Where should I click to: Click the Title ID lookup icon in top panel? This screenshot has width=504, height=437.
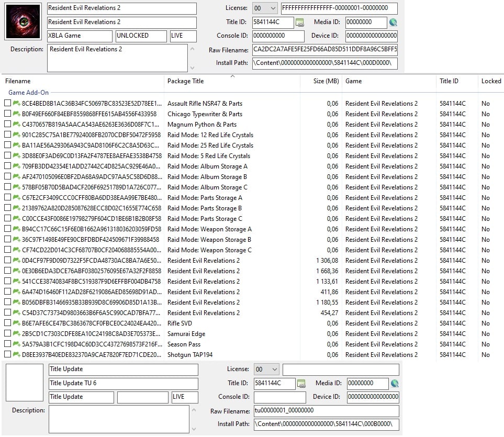pos(299,23)
